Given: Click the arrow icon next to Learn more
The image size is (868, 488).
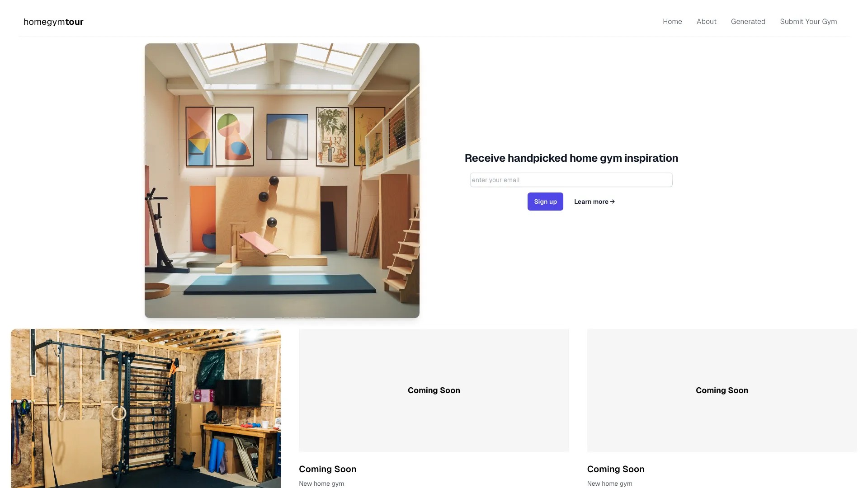Looking at the screenshot, I should (x=613, y=202).
